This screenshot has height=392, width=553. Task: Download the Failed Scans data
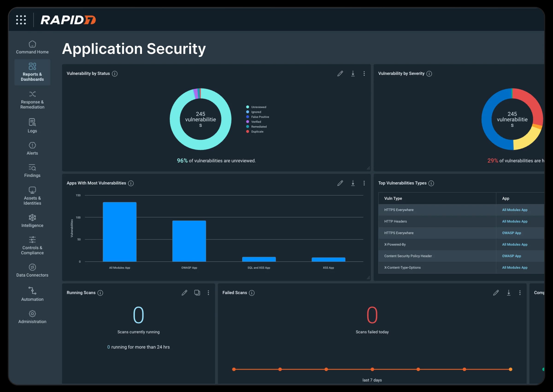click(x=509, y=293)
